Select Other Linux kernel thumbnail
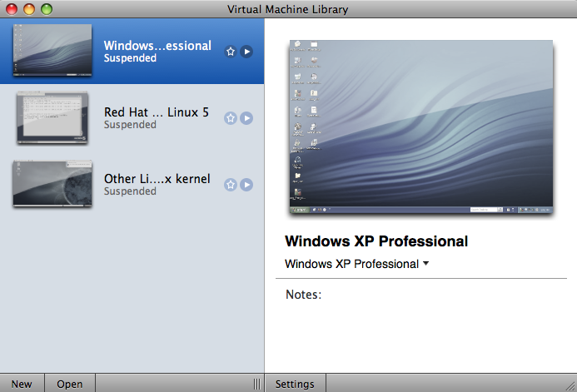 pos(52,183)
